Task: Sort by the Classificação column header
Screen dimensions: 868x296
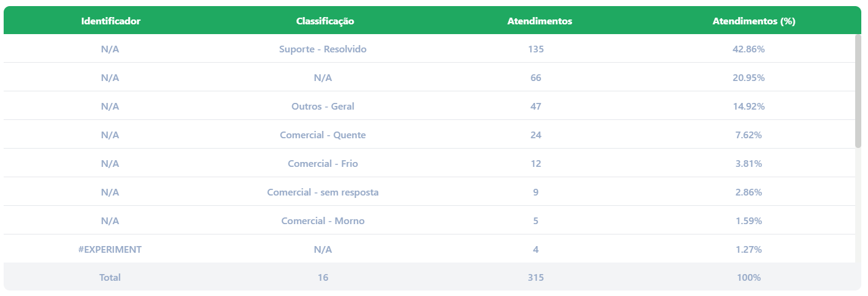Action: (325, 21)
